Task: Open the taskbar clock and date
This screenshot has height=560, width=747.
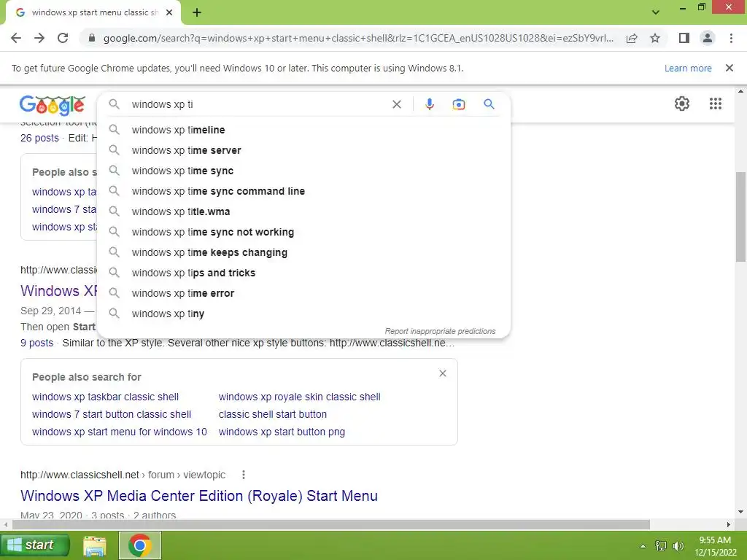Action: point(715,546)
